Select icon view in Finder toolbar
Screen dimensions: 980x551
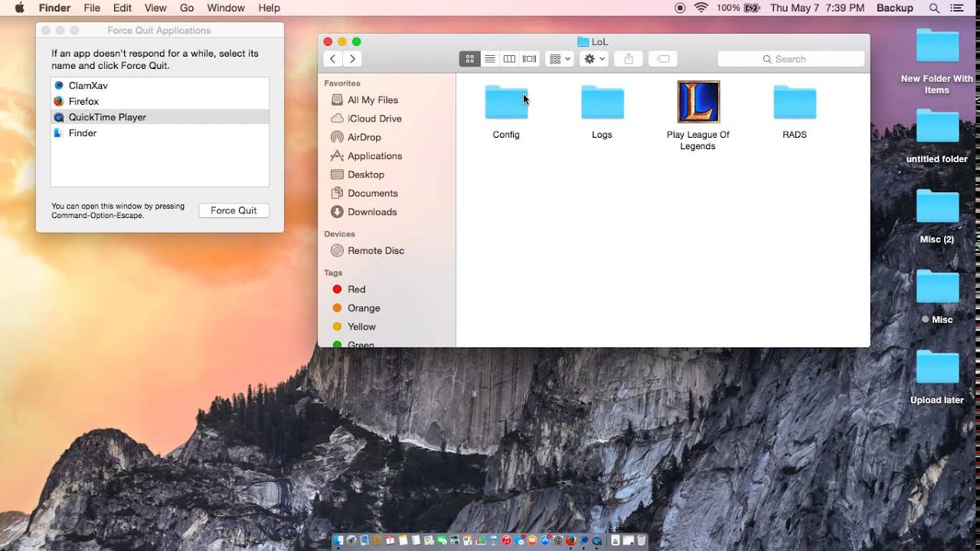(x=469, y=59)
